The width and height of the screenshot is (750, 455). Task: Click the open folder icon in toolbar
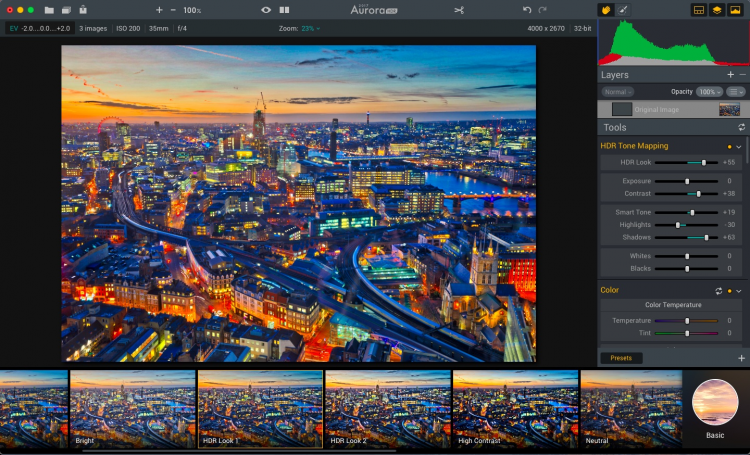coord(49,9)
